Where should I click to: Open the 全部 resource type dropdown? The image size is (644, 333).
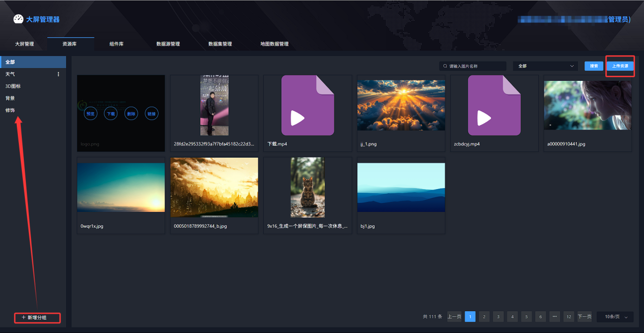545,66
